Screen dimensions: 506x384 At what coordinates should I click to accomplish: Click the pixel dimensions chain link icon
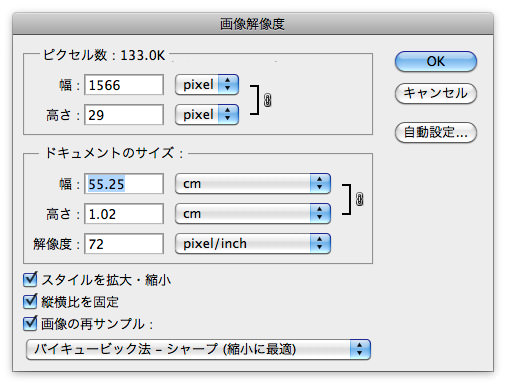(x=267, y=100)
